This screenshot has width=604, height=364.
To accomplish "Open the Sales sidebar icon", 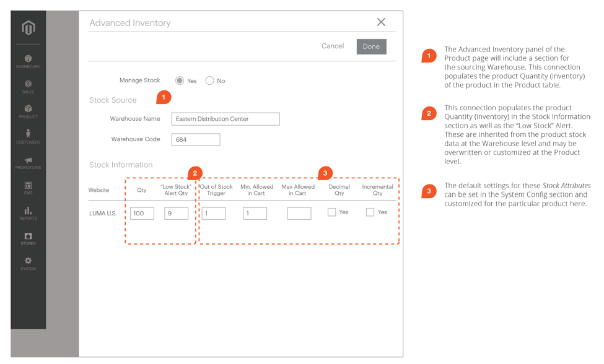I will [x=28, y=85].
